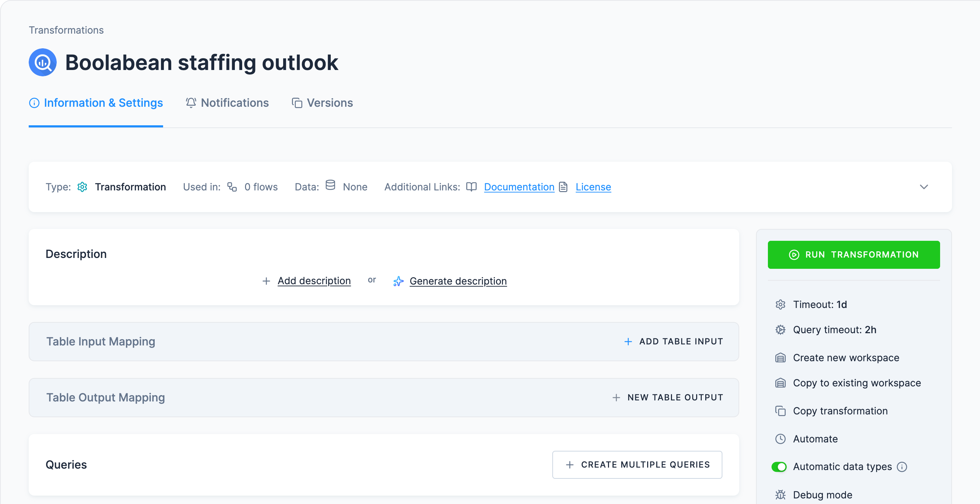Click the teal gear icon next to Transformation type
Image resolution: width=980 pixels, height=504 pixels.
click(82, 187)
